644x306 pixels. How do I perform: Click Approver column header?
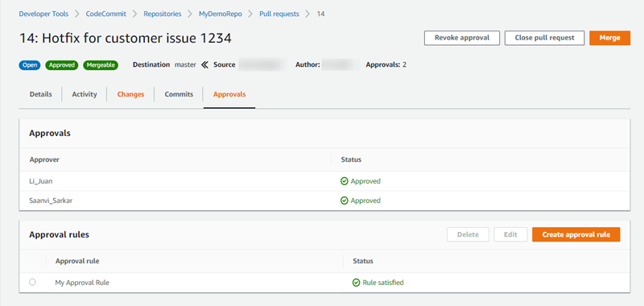point(44,159)
